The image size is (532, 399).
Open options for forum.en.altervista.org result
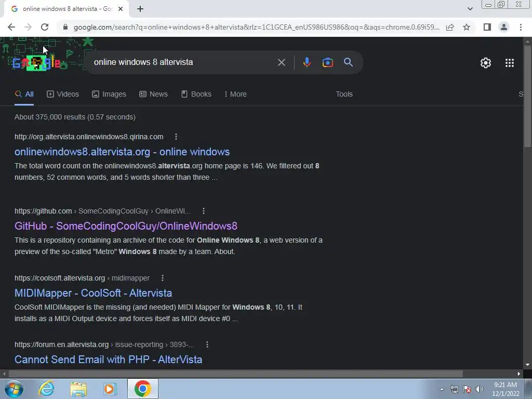point(207,345)
